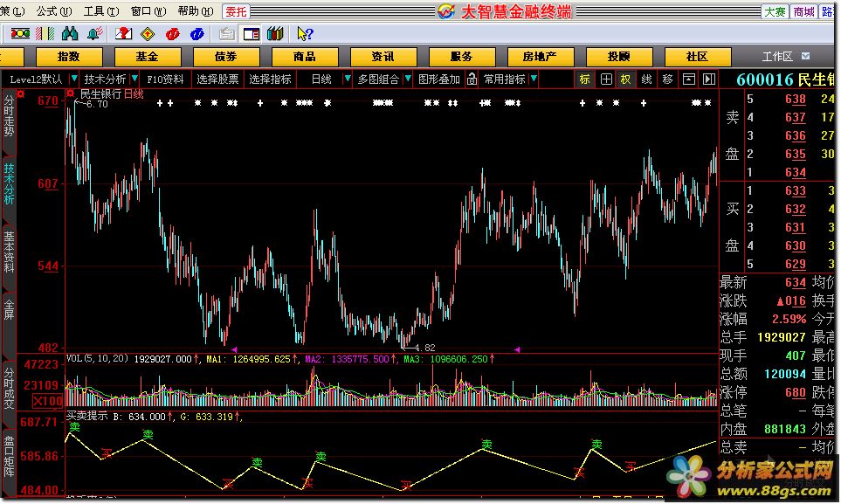Switch to the 技术分析 side tab

click(x=9, y=184)
